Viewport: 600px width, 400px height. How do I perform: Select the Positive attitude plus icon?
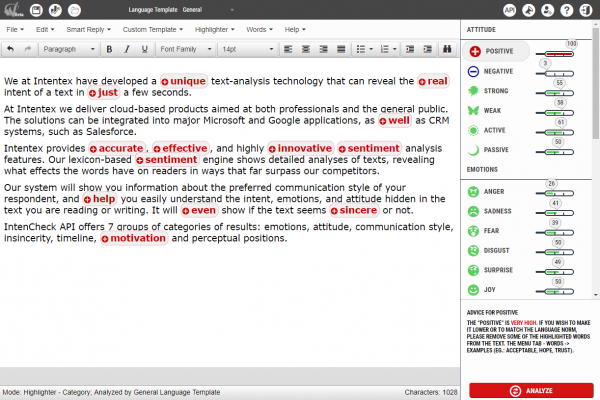tap(475, 51)
